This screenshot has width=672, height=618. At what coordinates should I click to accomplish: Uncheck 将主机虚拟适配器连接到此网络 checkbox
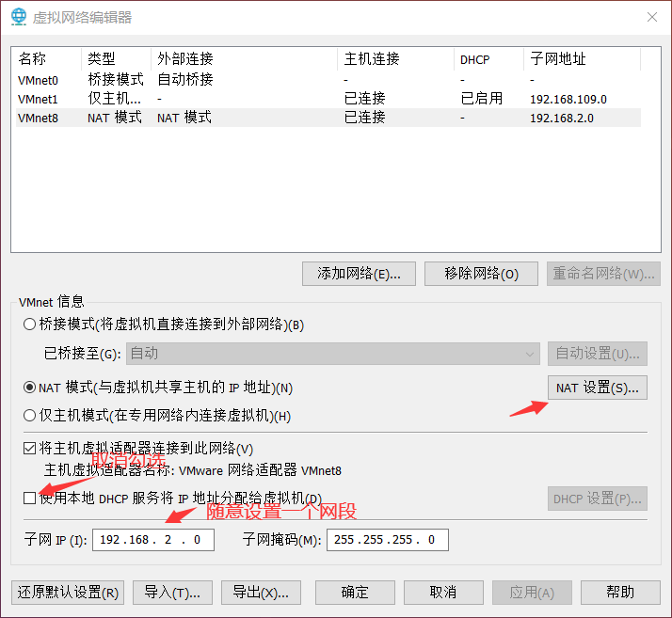click(29, 449)
